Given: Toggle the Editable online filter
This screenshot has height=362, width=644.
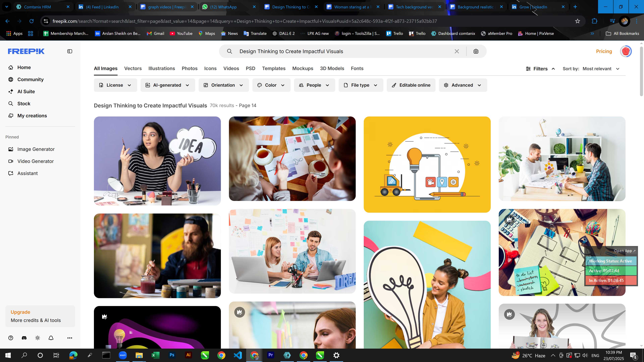Looking at the screenshot, I should point(411,85).
